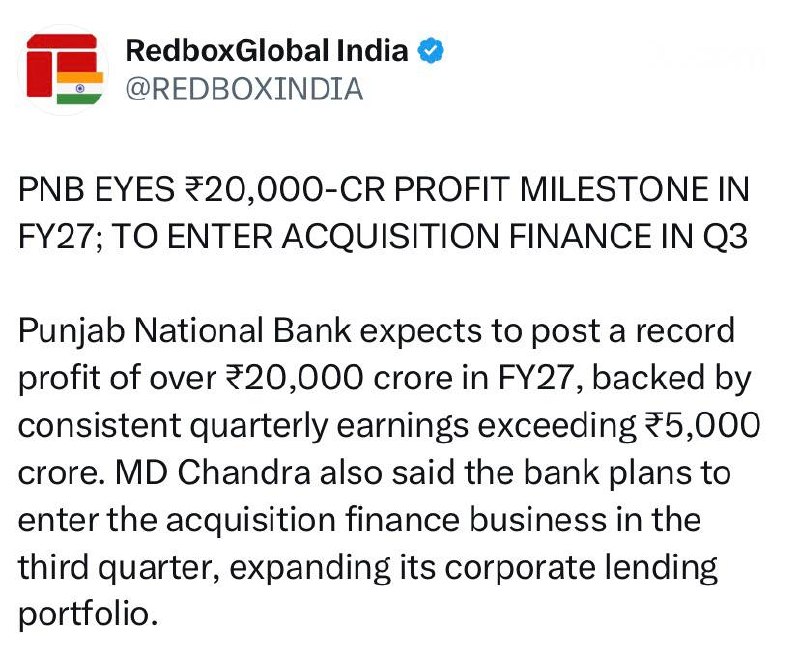Click the final word portfolio
The image size is (800, 656).
point(88,615)
